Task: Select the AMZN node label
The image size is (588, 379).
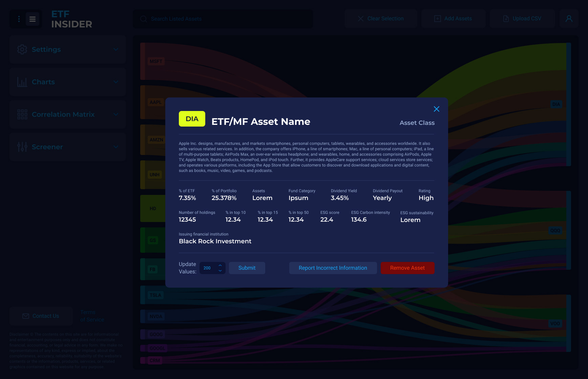Action: (156, 140)
